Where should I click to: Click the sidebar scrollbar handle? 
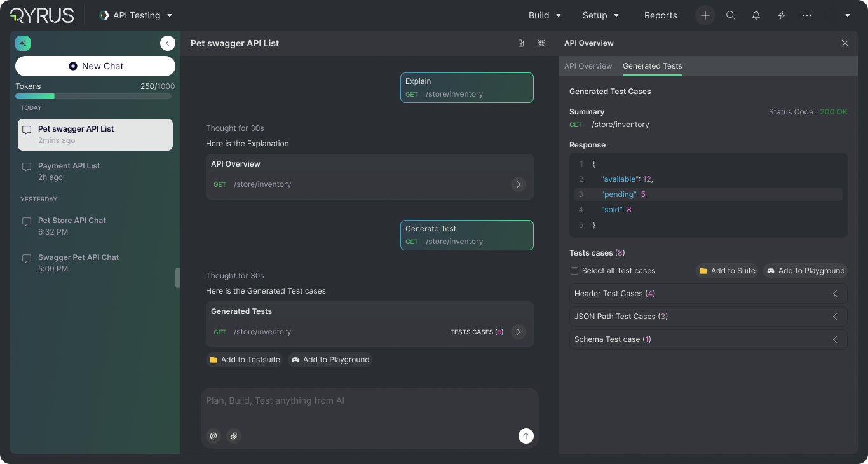[x=178, y=278]
